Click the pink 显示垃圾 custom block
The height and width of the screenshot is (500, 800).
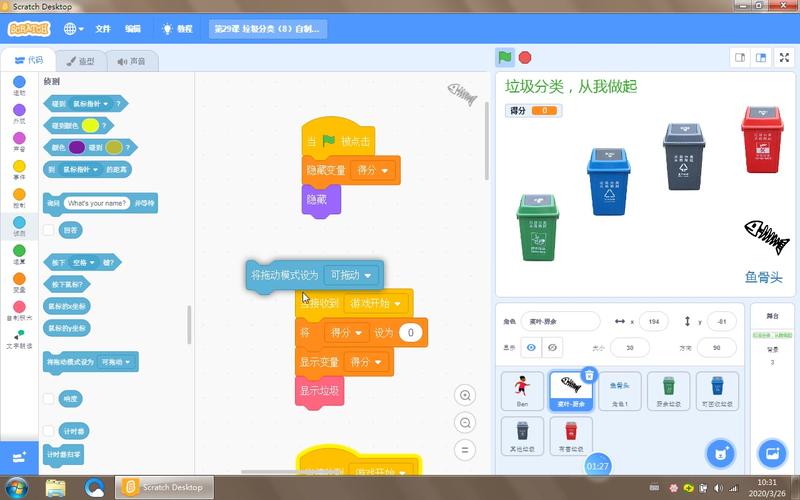(319, 391)
